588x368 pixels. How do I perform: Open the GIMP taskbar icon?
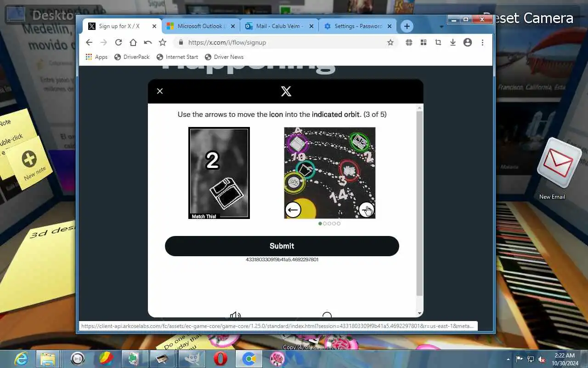pos(192,359)
